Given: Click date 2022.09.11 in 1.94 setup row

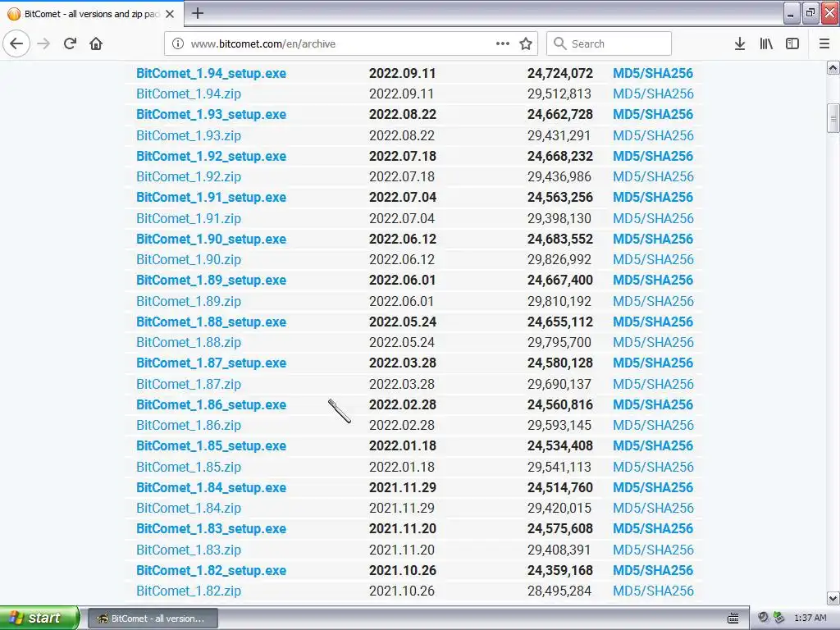Looking at the screenshot, I should (402, 73).
